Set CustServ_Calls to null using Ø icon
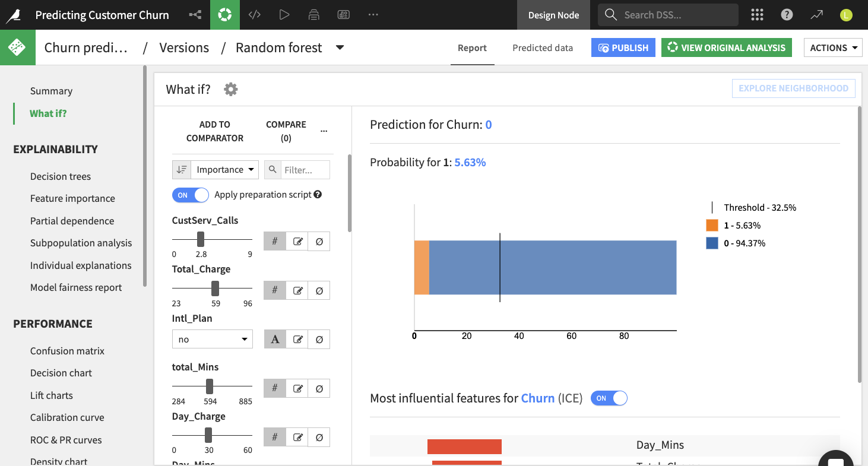Image resolution: width=868 pixels, height=466 pixels. 318,241
